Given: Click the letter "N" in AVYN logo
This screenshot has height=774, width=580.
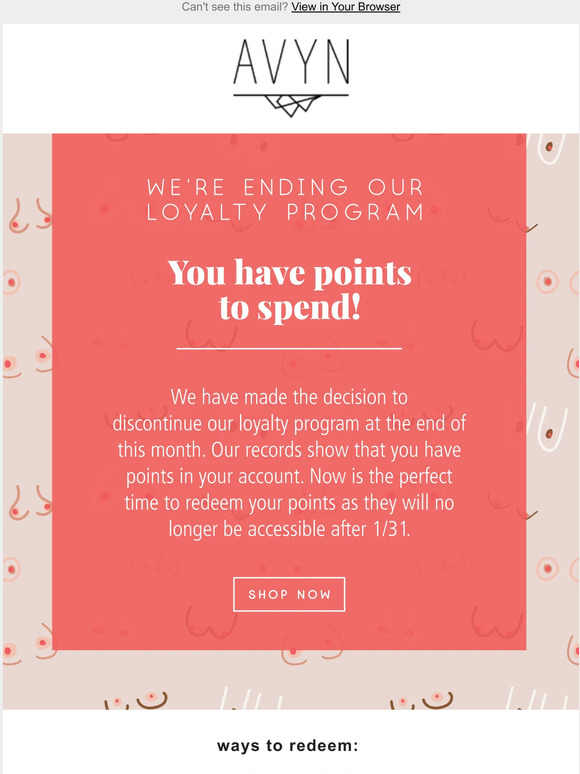Looking at the screenshot, I should (x=339, y=62).
